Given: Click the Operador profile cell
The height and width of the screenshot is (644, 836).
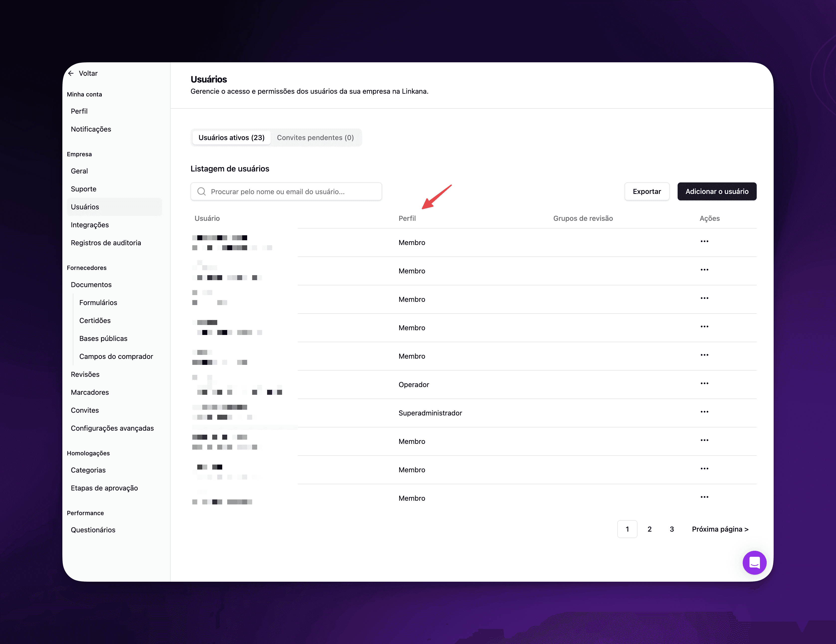Looking at the screenshot, I should coord(414,385).
